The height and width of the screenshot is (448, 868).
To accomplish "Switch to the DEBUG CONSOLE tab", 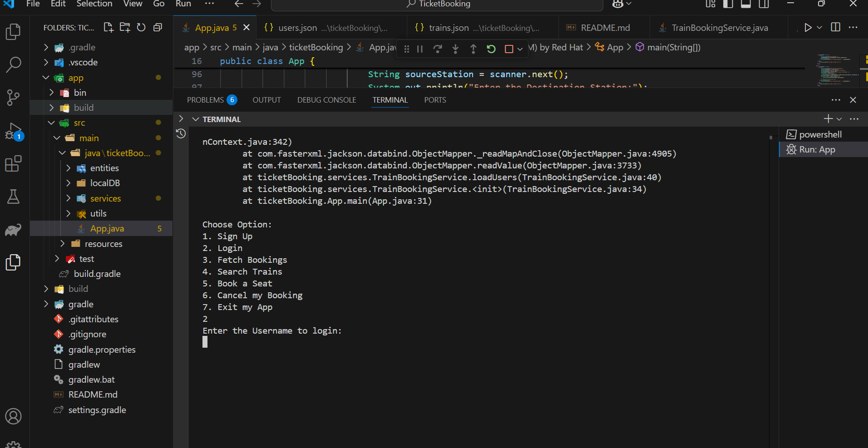I will [326, 100].
